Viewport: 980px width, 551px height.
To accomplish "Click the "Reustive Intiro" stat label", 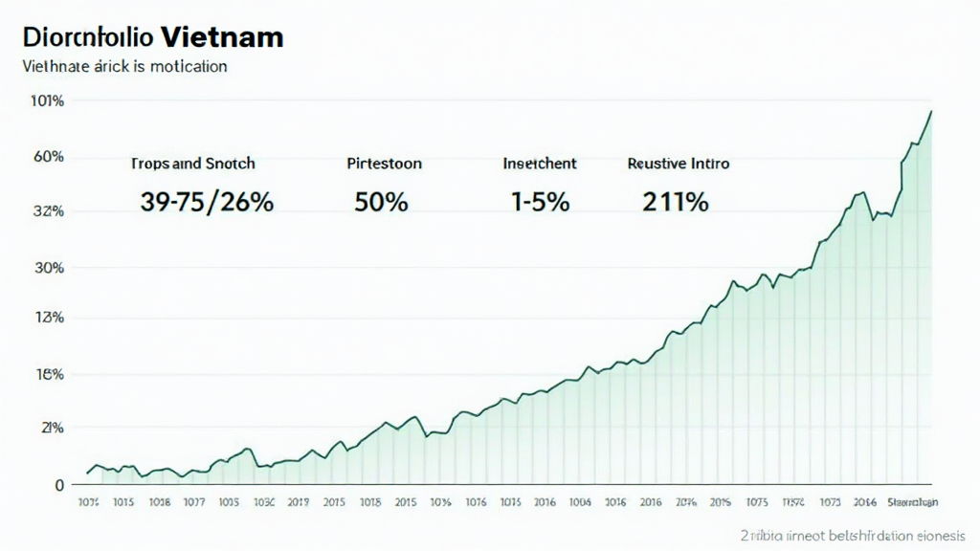I will point(678,164).
